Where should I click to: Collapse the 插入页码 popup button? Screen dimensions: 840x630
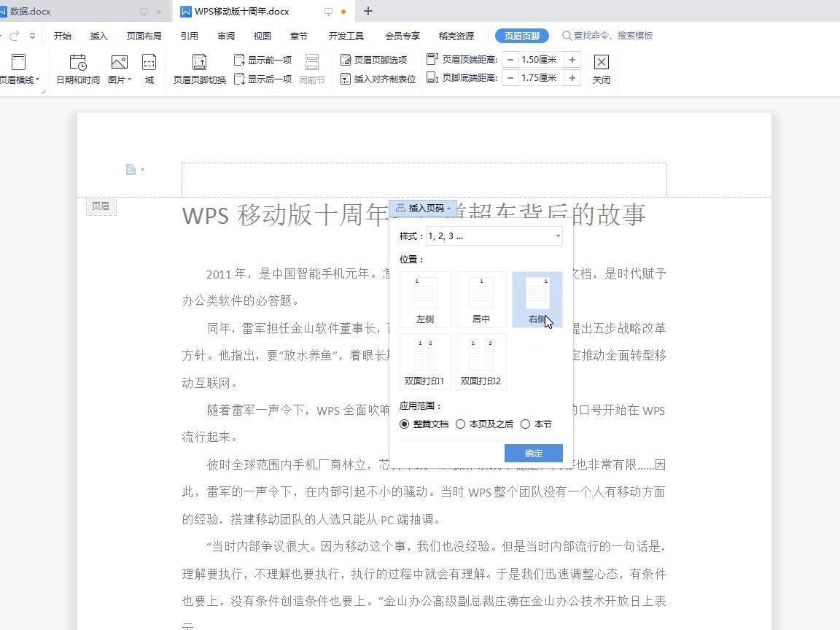(x=423, y=209)
